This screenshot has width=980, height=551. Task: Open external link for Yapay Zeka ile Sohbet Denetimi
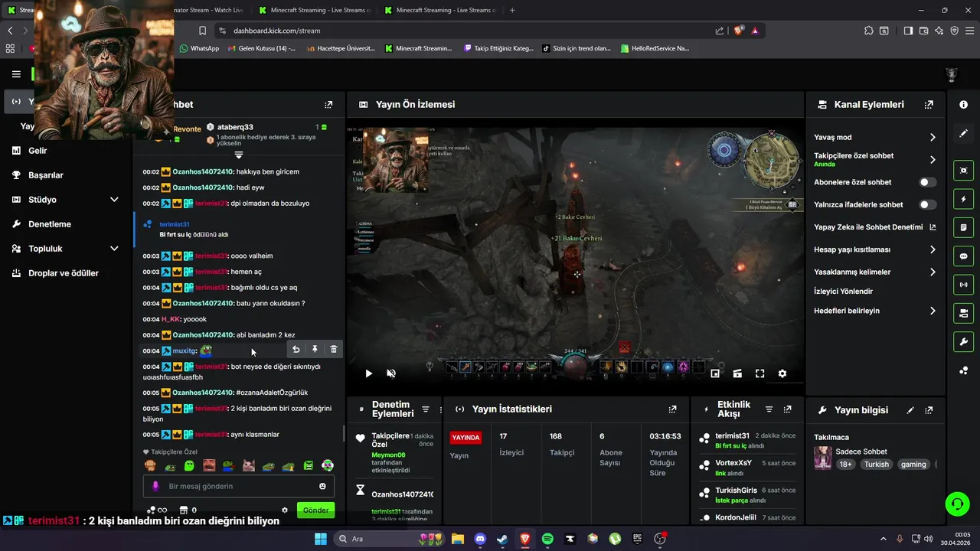point(933,227)
